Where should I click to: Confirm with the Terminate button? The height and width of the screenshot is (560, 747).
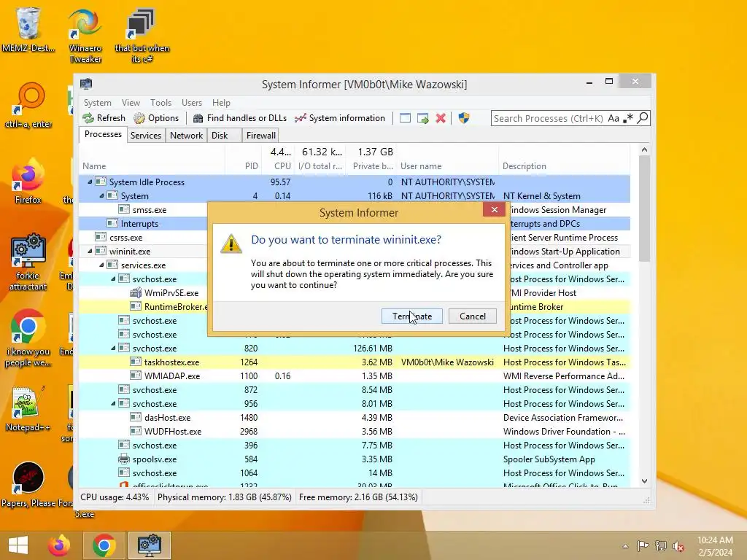click(x=412, y=316)
